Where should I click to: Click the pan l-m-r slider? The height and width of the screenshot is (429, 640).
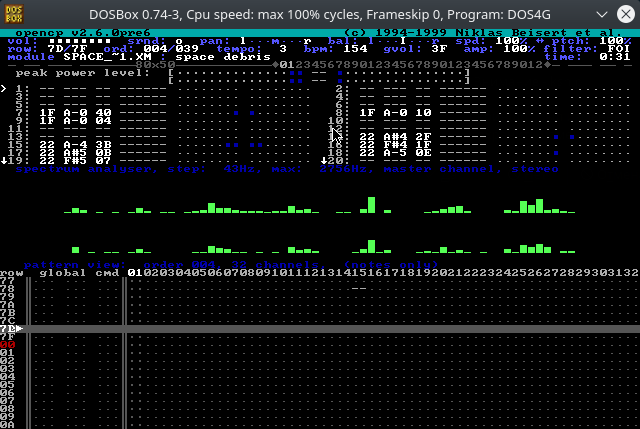tap(276, 41)
